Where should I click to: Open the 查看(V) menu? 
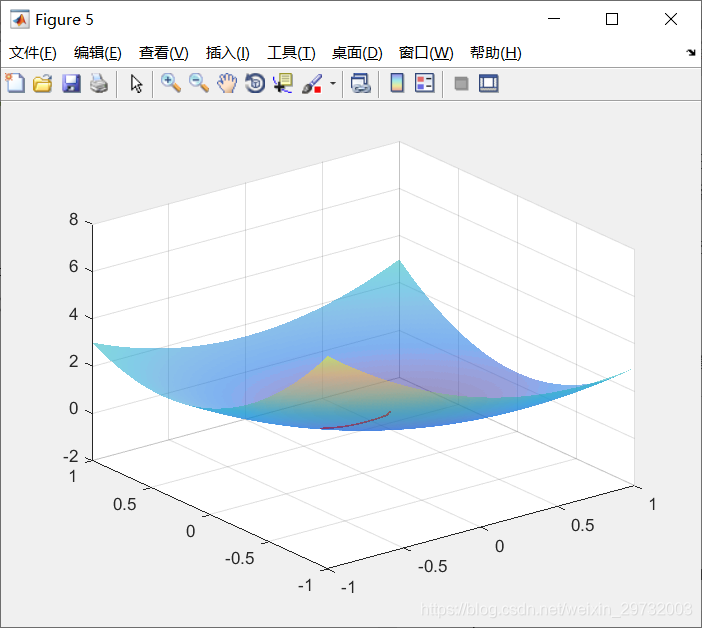pyautogui.click(x=163, y=53)
